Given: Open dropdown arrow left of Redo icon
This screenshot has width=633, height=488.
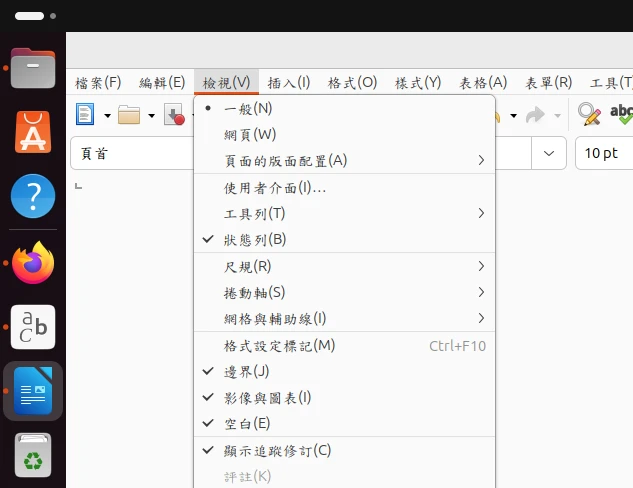Looking at the screenshot, I should tap(514, 116).
